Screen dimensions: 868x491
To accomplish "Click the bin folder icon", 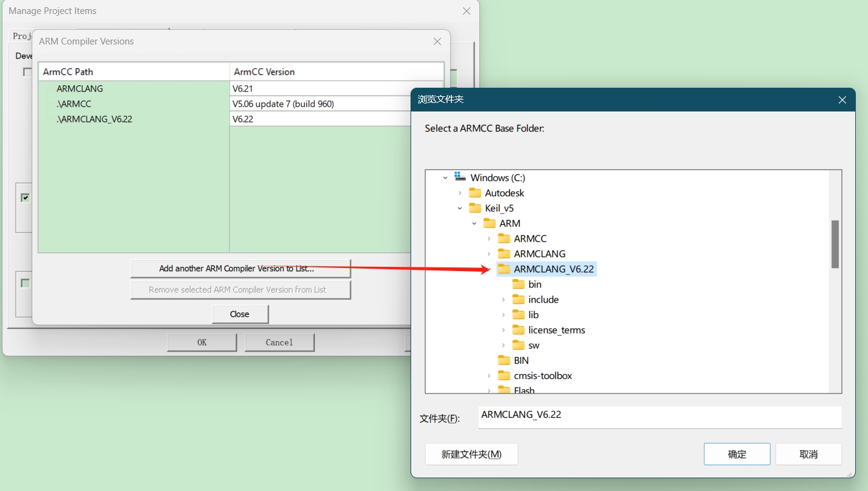I will [x=518, y=284].
